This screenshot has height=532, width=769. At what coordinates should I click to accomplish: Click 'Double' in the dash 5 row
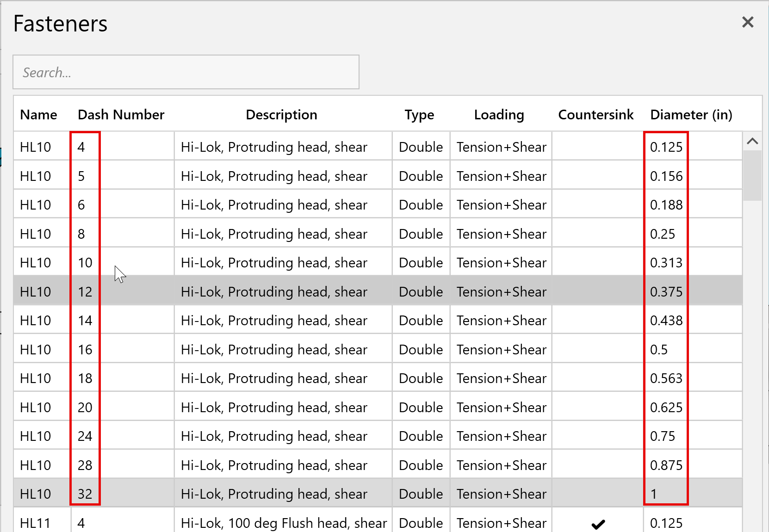421,176
